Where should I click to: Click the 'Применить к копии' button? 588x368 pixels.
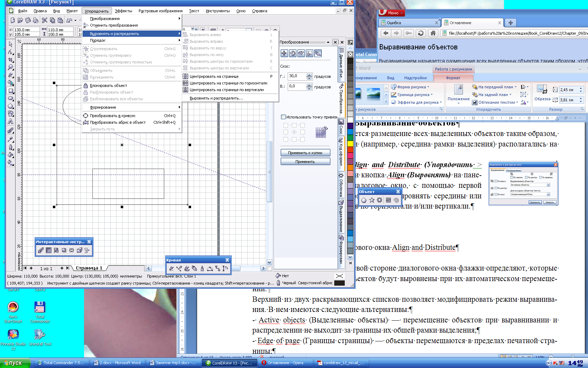tap(305, 153)
